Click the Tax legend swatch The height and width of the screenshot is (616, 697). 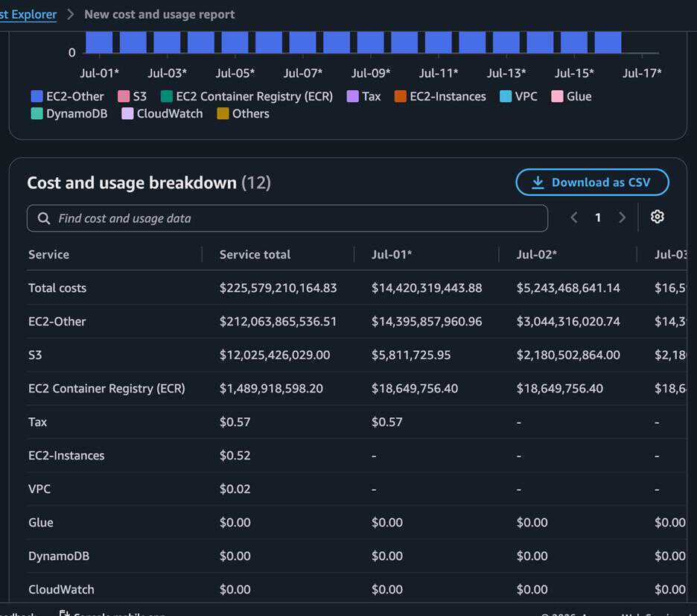pyautogui.click(x=352, y=96)
